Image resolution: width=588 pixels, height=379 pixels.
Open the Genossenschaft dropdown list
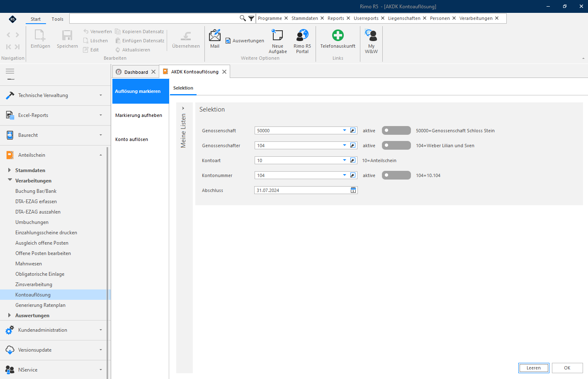tap(345, 131)
